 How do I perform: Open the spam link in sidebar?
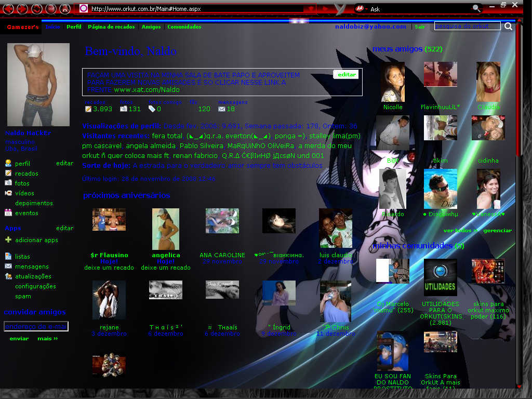click(x=23, y=296)
